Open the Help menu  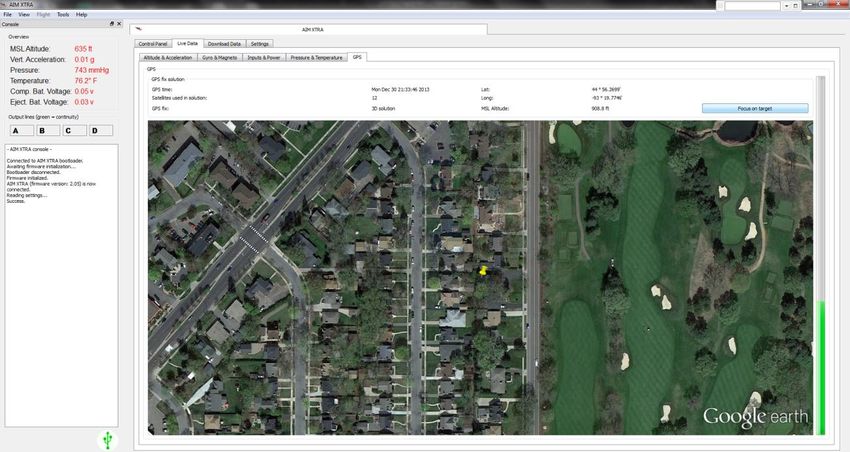[81, 15]
